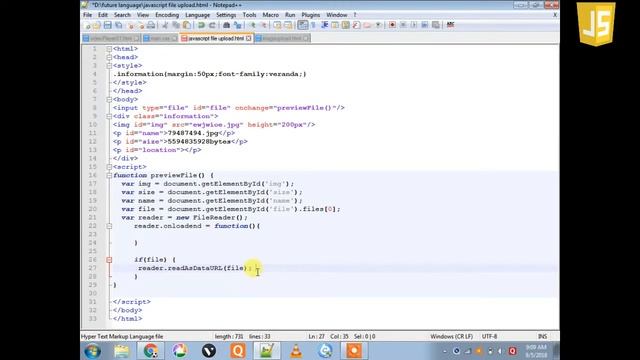Click the 'length : 731' status bar entry
Viewport: 640px width, 360px height.
[x=229, y=337]
